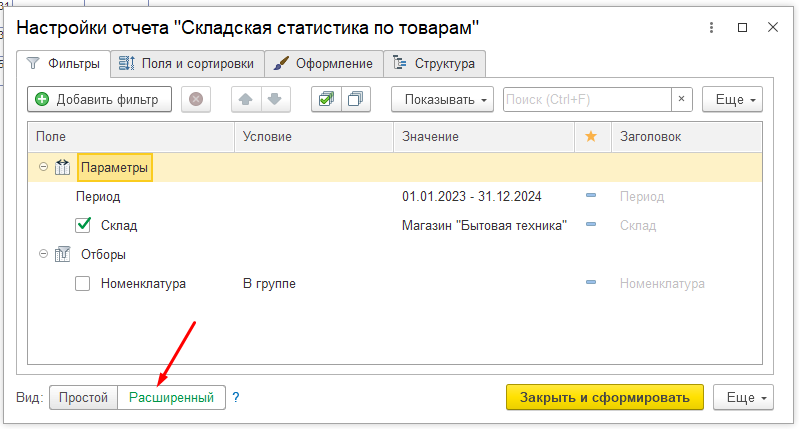The width and height of the screenshot is (799, 429).
Task: Click the grey Номенклатура header cell
Action: point(662,283)
